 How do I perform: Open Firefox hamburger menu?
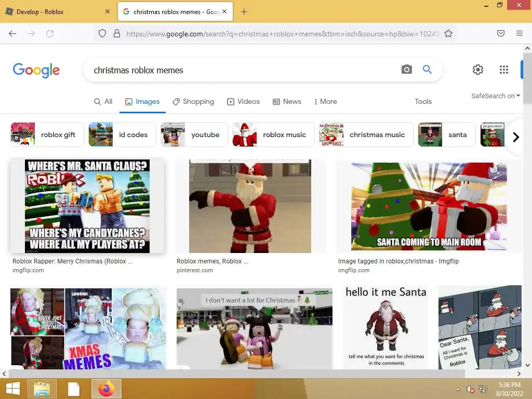point(520,33)
